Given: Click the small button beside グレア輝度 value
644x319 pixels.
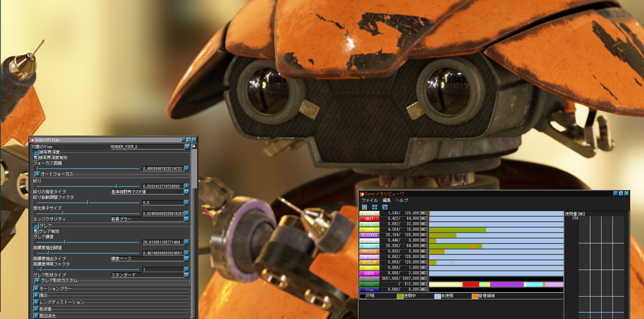Looking at the screenshot, I should (186, 242).
